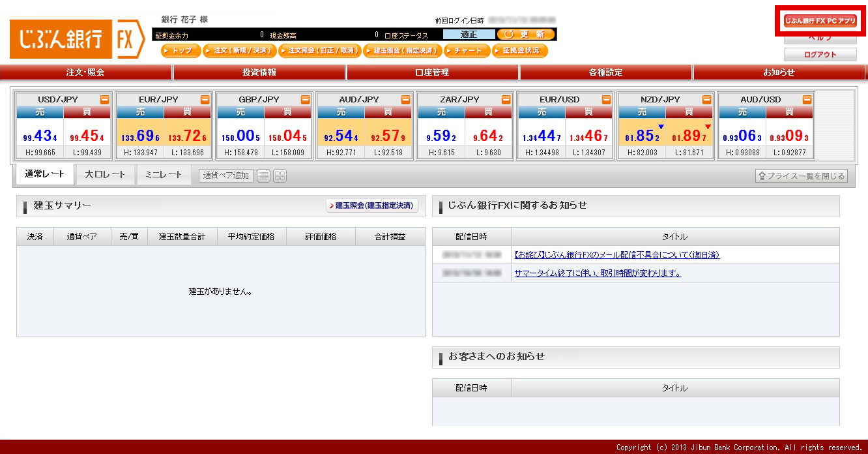Click the minus icon on NZD/JPY panel

coord(707,100)
